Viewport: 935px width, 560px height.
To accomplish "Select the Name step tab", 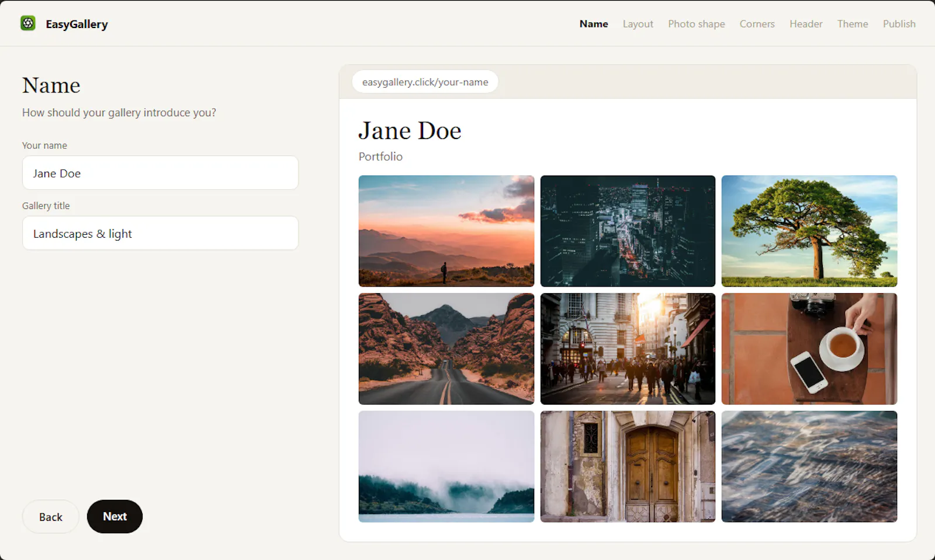I will pyautogui.click(x=594, y=24).
